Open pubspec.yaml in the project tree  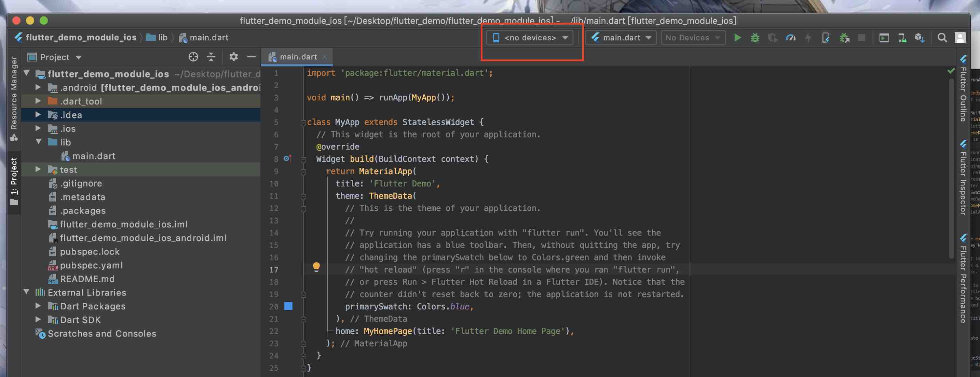(91, 265)
